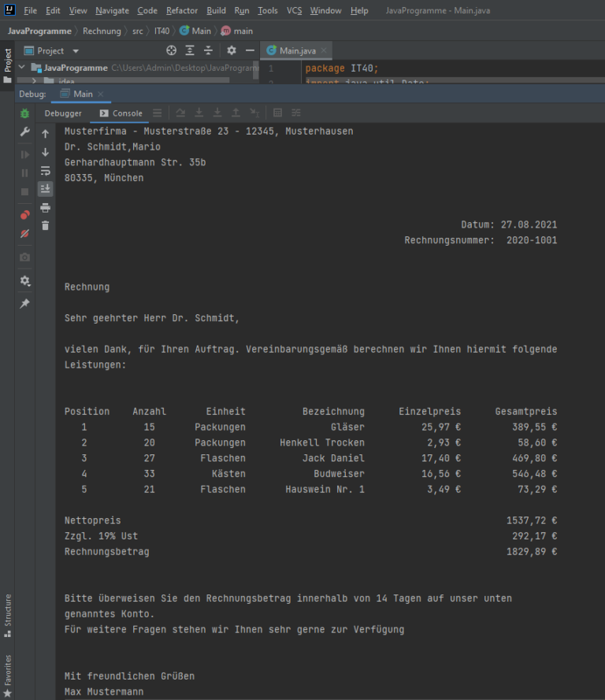605x700 pixels.
Task: Open View Breakpoints with red circles icon
Action: [x=25, y=215]
